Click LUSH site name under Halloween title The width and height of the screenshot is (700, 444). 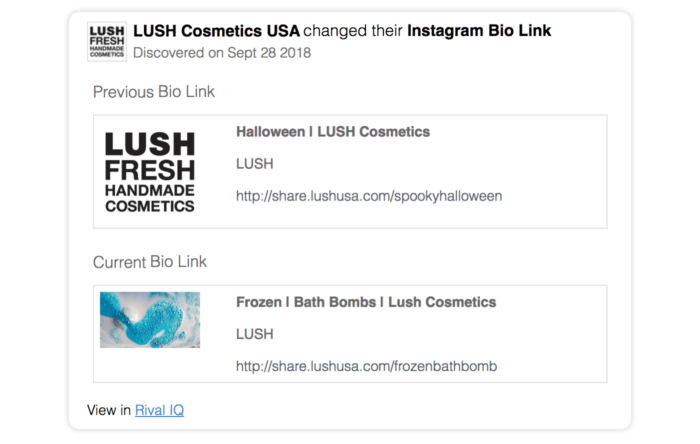coord(254,163)
